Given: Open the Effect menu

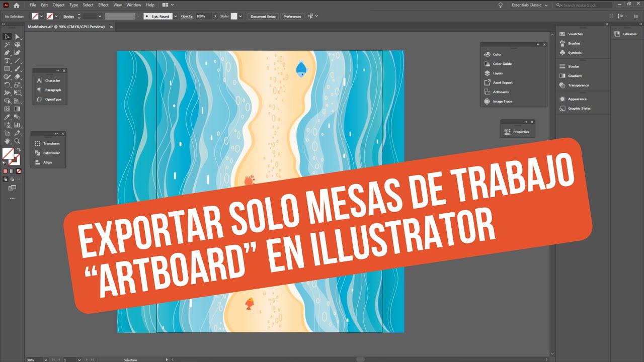Looking at the screenshot, I should point(103,5).
